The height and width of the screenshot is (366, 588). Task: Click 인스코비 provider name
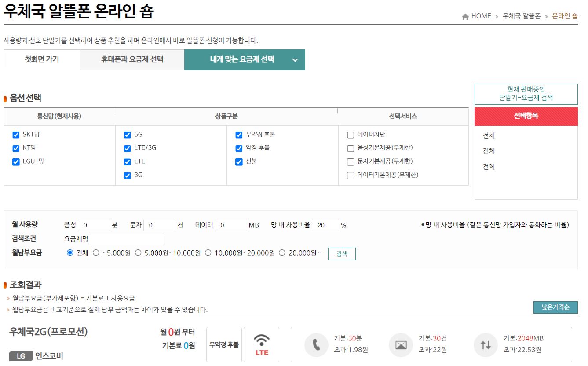coord(49,356)
